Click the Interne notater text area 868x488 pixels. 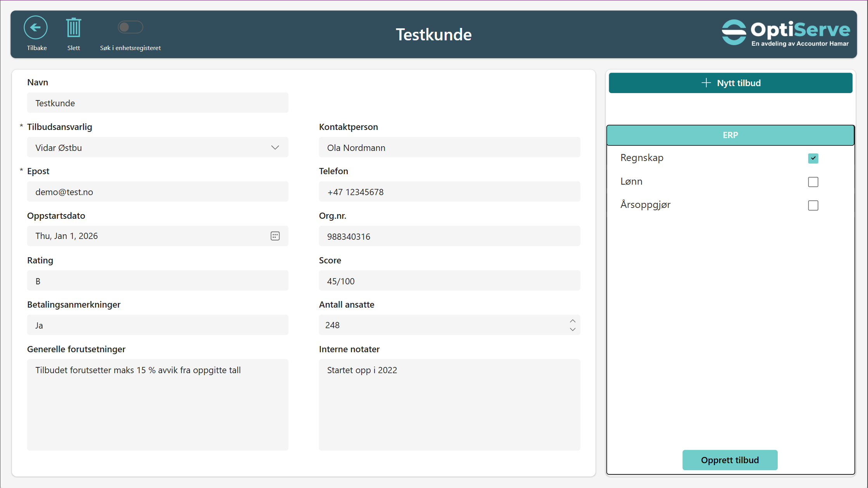click(449, 404)
